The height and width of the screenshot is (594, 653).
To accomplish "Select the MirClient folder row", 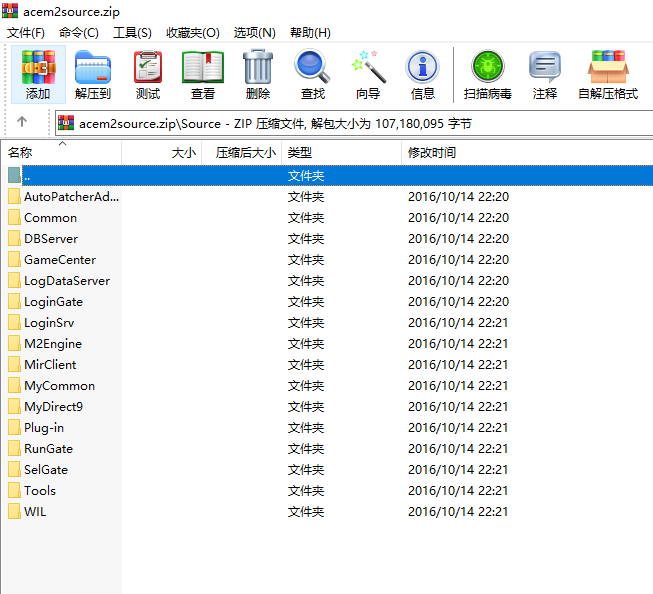I will pyautogui.click(x=50, y=365).
